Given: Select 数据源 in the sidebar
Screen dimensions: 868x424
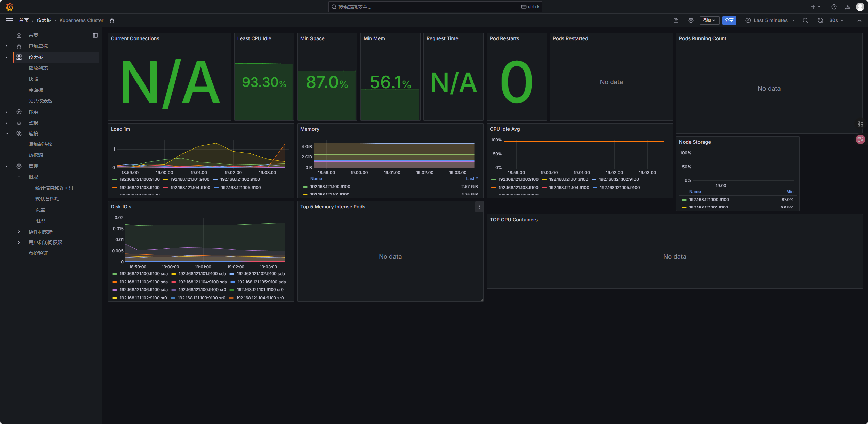Looking at the screenshot, I should coord(36,155).
